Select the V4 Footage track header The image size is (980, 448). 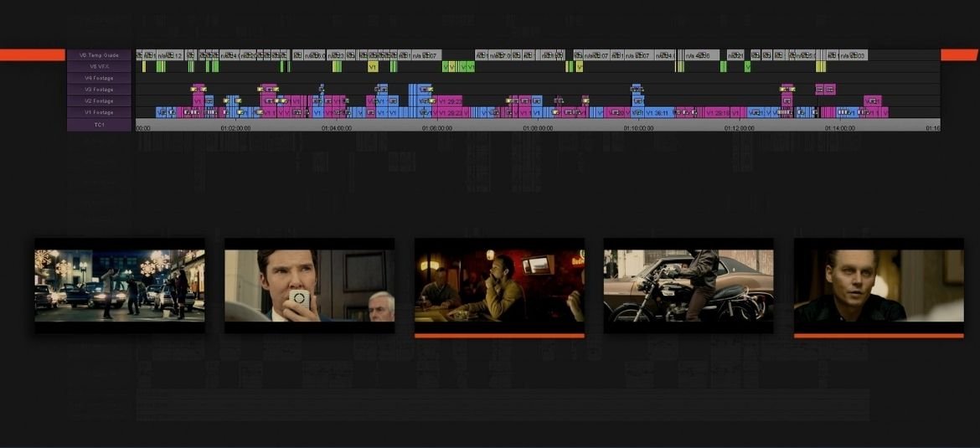100,78
